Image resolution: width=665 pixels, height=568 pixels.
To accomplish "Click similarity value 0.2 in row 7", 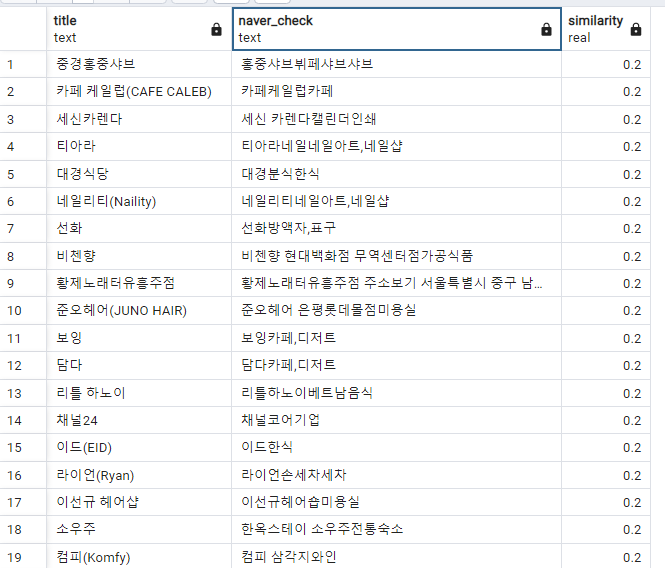I will [x=632, y=229].
